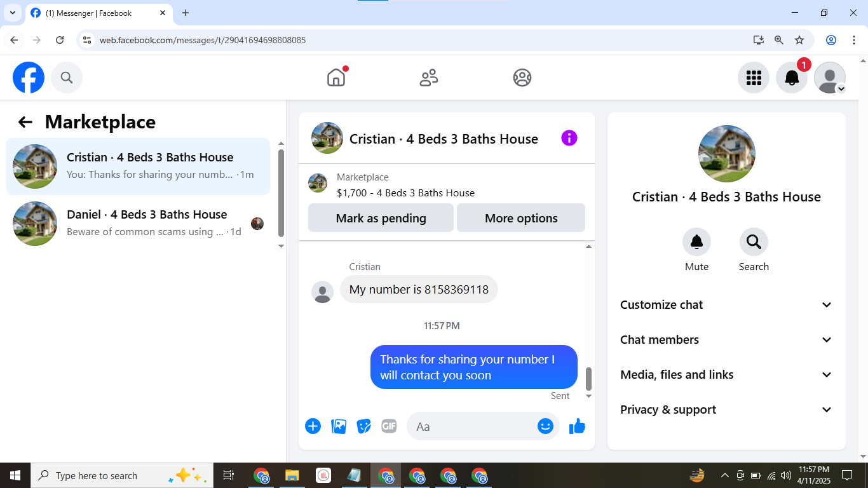Select the Messenger | Facebook browser tab
The image size is (868, 488).
click(x=98, y=13)
